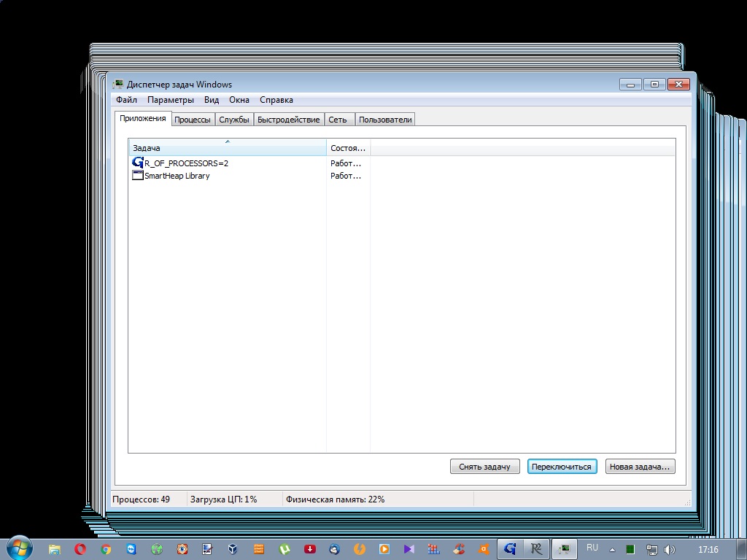The height and width of the screenshot is (560, 747).
Task: Launch uTorrent from the taskbar
Action: (x=285, y=549)
